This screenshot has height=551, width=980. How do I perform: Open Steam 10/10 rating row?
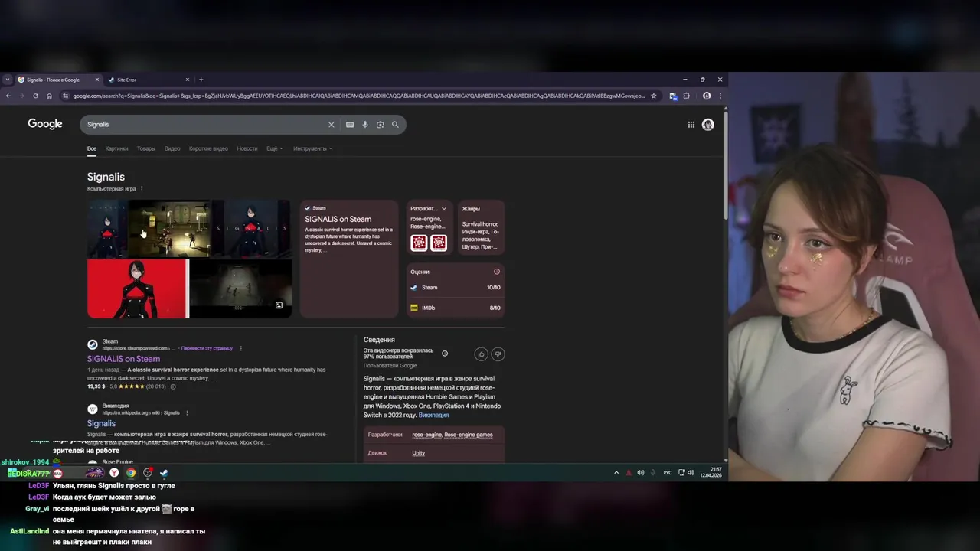(455, 288)
